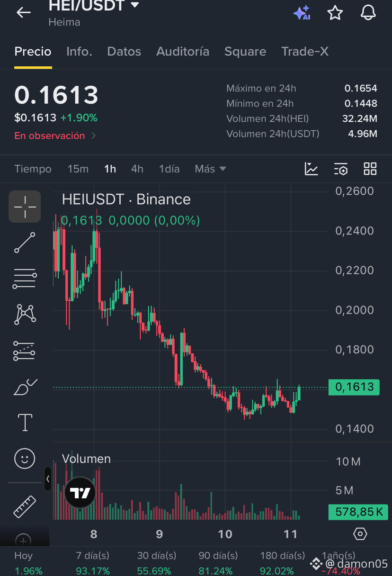This screenshot has width=392, height=576.
Task: Click the 30 día(s) 55.69% performance entry
Action: (x=156, y=563)
